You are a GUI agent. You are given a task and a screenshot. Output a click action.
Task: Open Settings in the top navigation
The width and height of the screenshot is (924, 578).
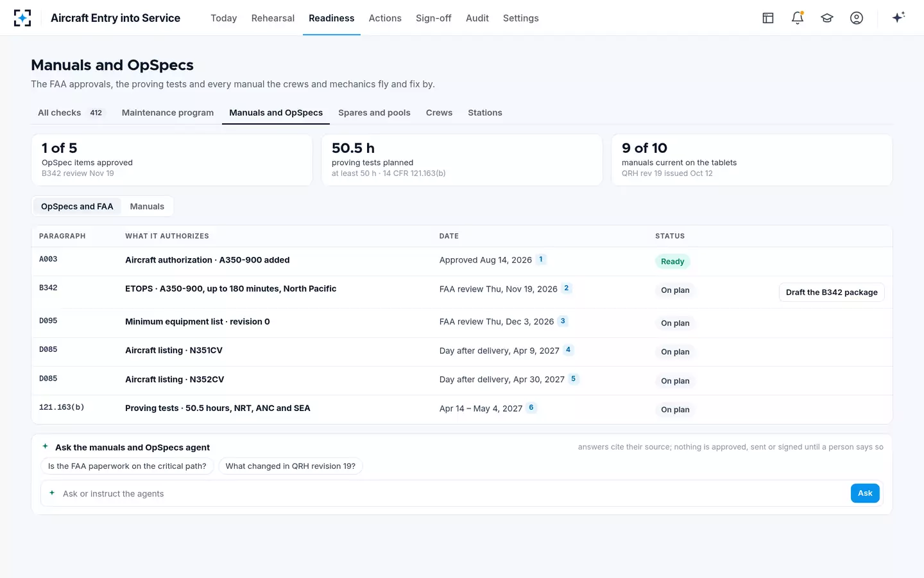[521, 18]
